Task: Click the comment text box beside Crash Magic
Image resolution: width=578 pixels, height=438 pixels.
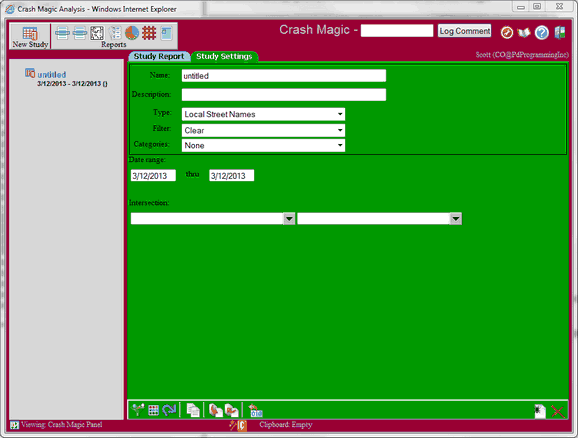Action: tap(397, 31)
